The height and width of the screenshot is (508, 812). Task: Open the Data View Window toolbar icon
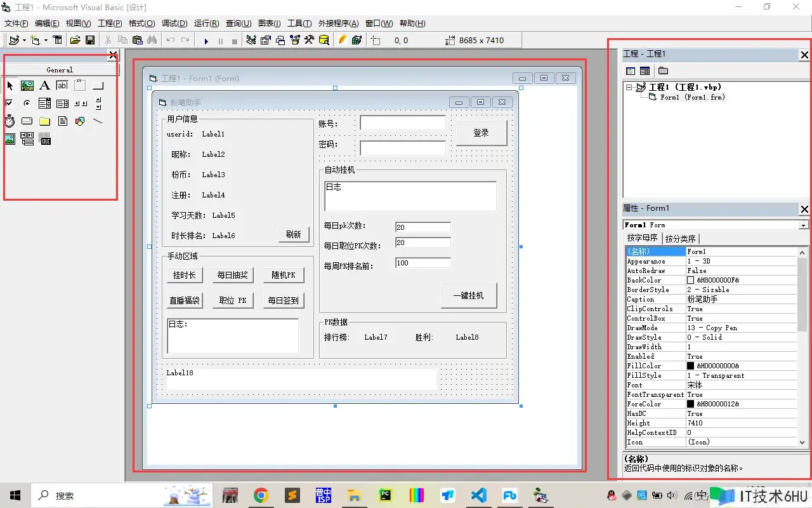tap(324, 40)
